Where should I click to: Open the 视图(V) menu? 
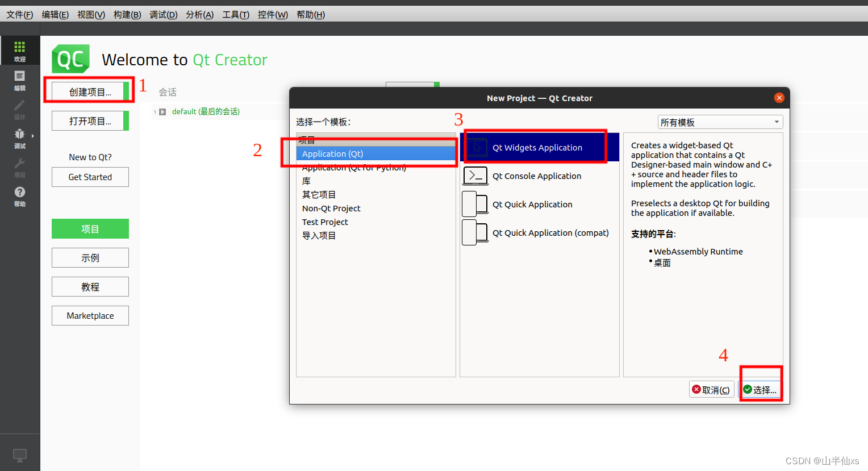point(91,15)
